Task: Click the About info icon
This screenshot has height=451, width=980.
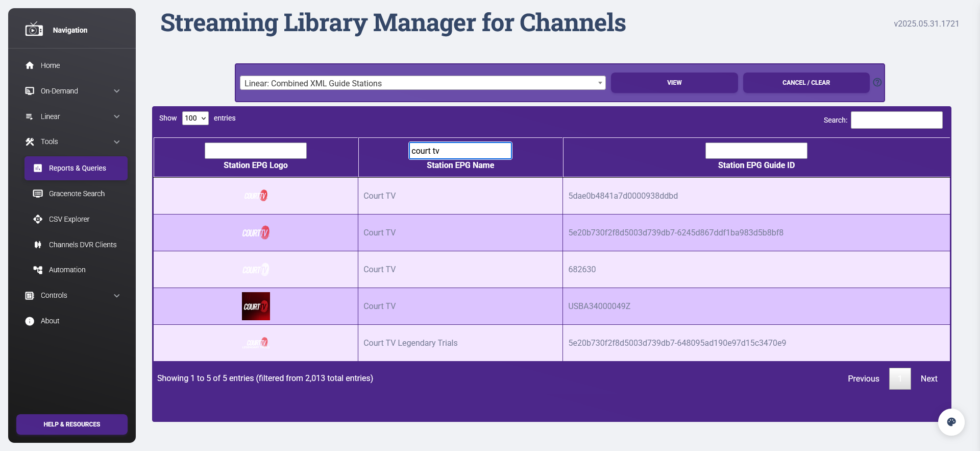Action: [x=30, y=321]
